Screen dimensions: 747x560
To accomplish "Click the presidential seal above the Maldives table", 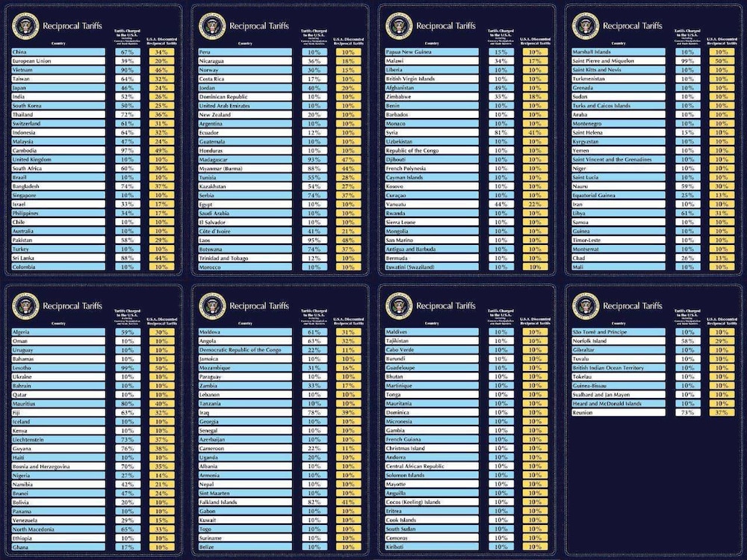I will 399,306.
